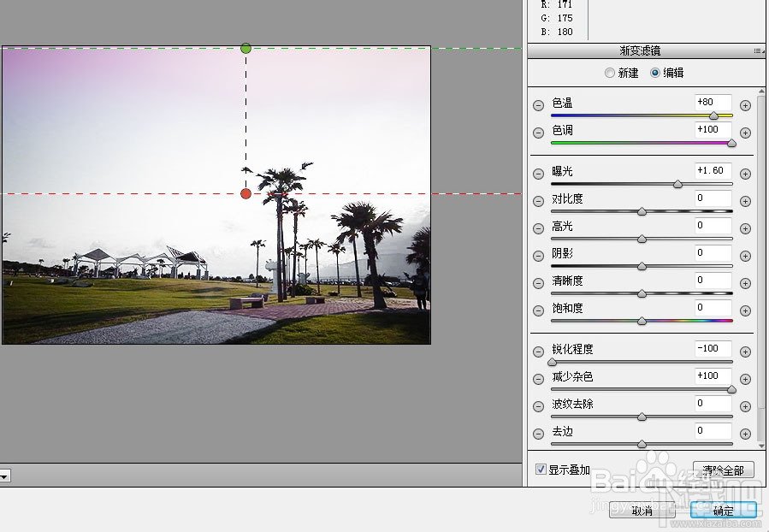The width and height of the screenshot is (769, 532).
Task: Increase 曝光 with the plus icon
Action: 745,173
